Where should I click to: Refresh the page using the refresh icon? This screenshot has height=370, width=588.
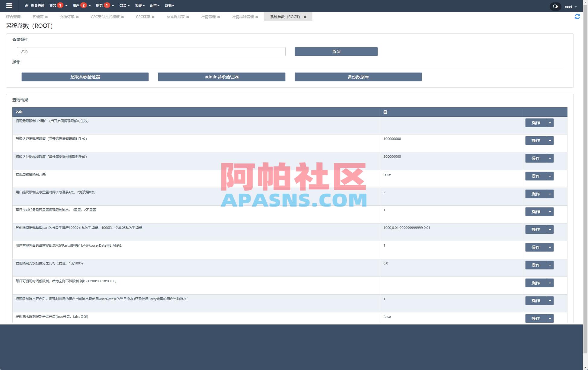point(578,17)
